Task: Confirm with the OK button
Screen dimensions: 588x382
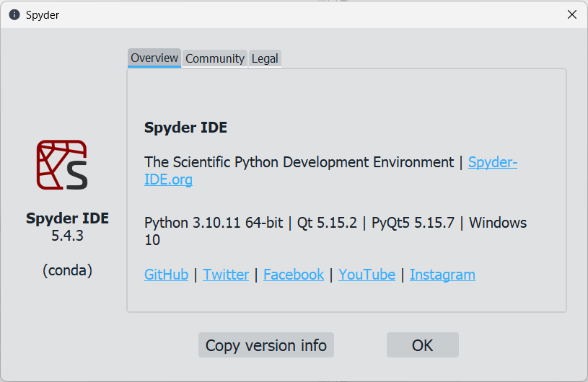Action: coord(423,345)
